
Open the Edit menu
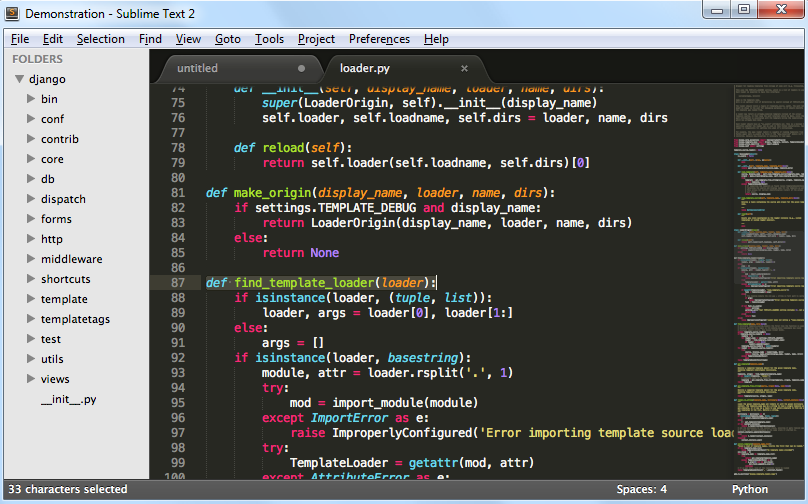[53, 39]
